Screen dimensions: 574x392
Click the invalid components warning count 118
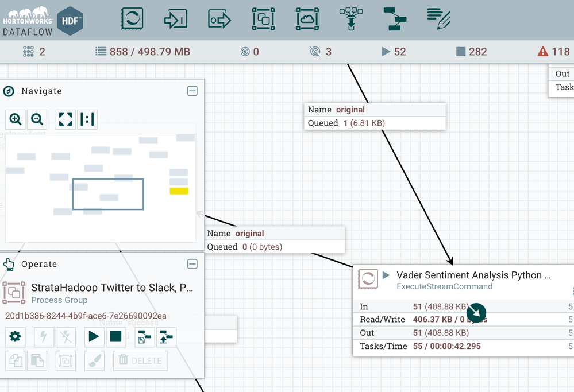tap(553, 52)
